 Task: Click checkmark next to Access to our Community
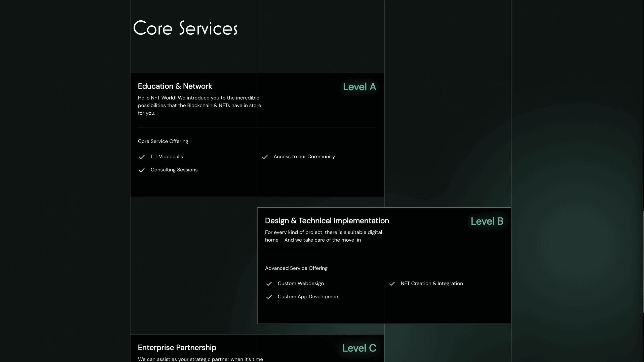tap(265, 157)
